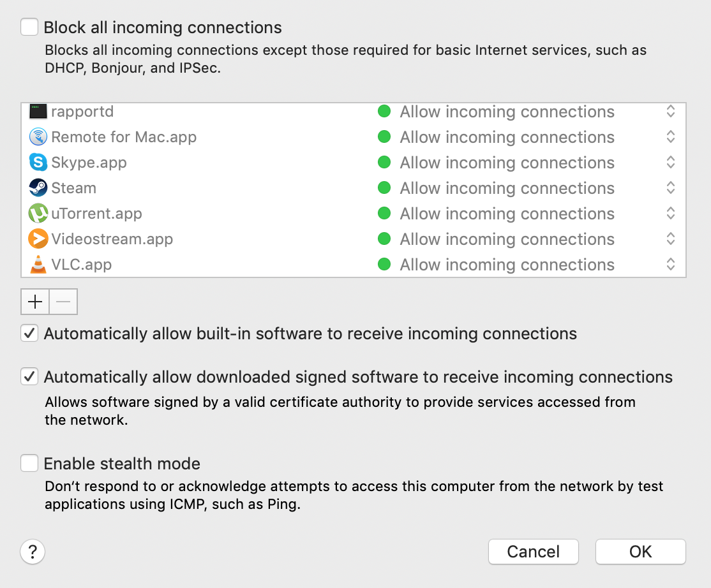The image size is (711, 588).
Task: Confirm settings with the OK button
Action: (x=640, y=552)
